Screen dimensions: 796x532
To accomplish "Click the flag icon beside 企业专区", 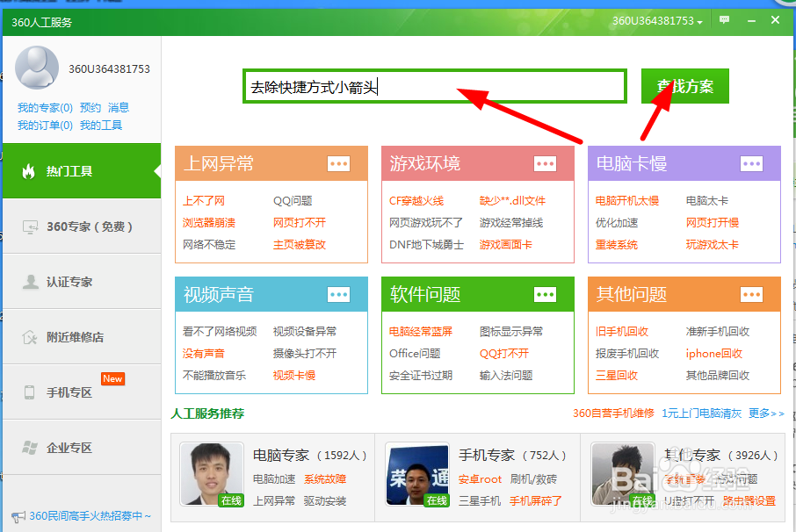I will pyautogui.click(x=30, y=448).
